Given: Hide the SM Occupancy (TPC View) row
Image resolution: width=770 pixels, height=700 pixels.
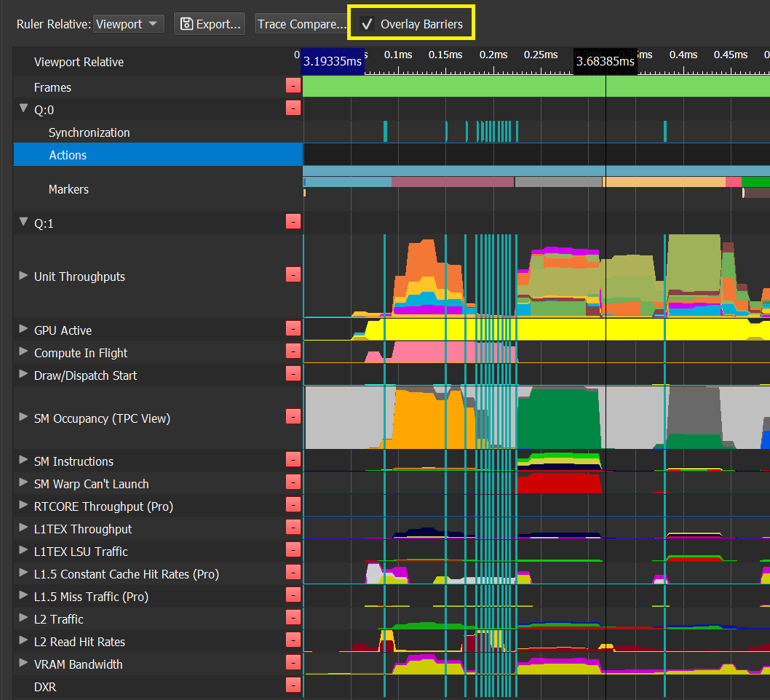Looking at the screenshot, I should click(293, 416).
